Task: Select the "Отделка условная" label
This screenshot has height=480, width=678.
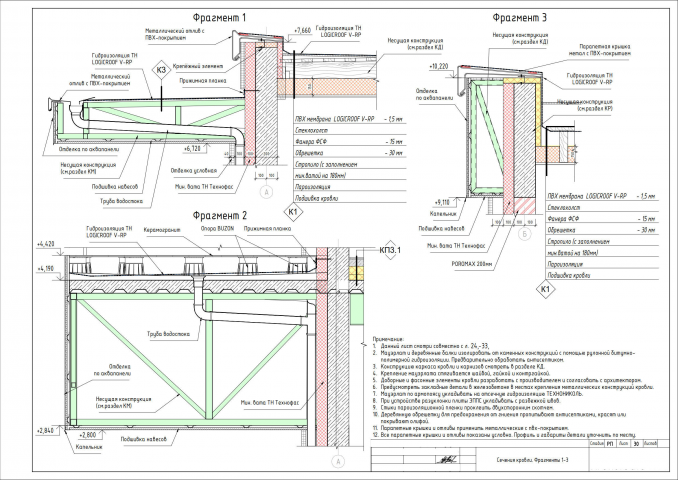Action: tap(194, 170)
